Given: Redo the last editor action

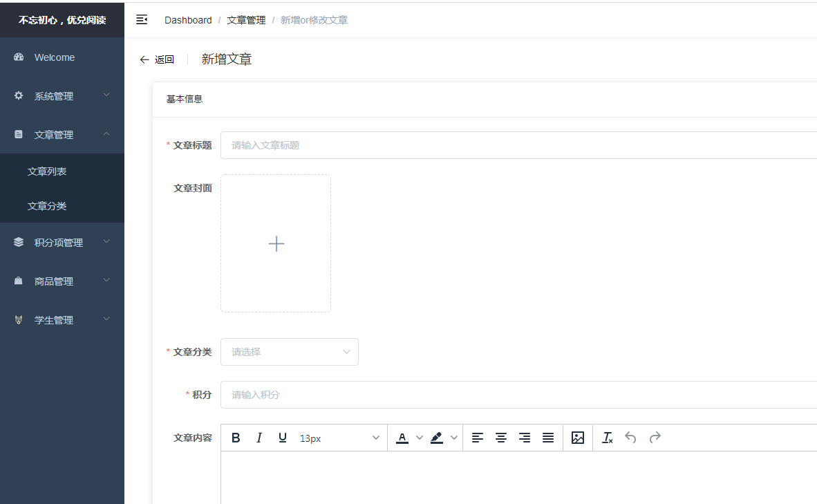Looking at the screenshot, I should (655, 438).
